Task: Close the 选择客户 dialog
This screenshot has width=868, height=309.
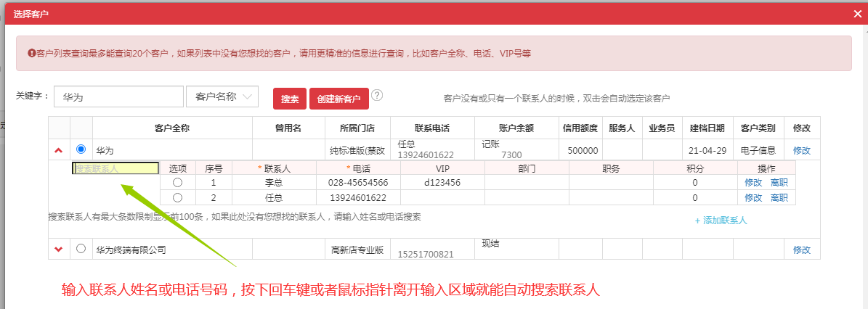Action: 858,14
